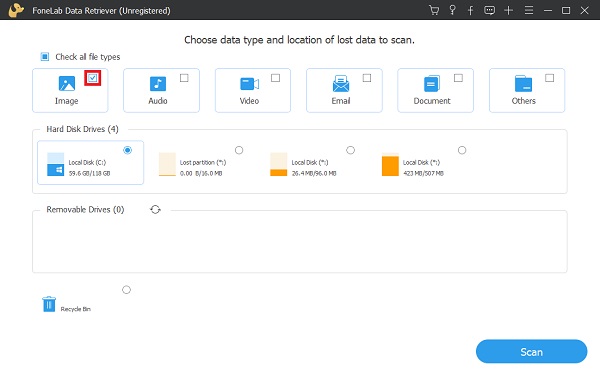
Task: Click the Audio label text
Action: [158, 101]
